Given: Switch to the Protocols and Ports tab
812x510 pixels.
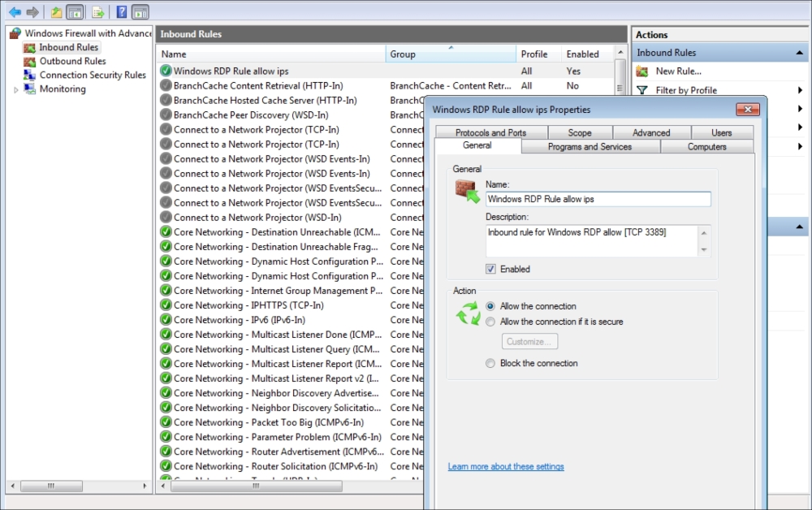Looking at the screenshot, I should click(490, 132).
